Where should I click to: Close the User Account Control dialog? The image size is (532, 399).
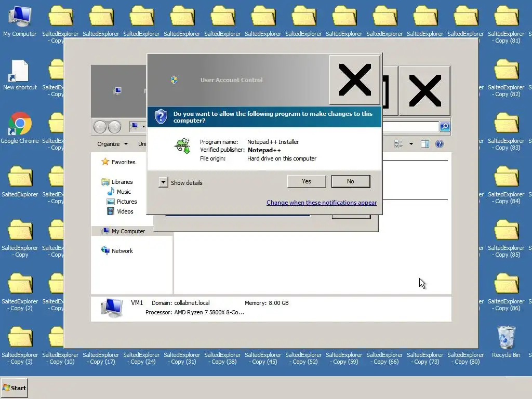pos(354,79)
